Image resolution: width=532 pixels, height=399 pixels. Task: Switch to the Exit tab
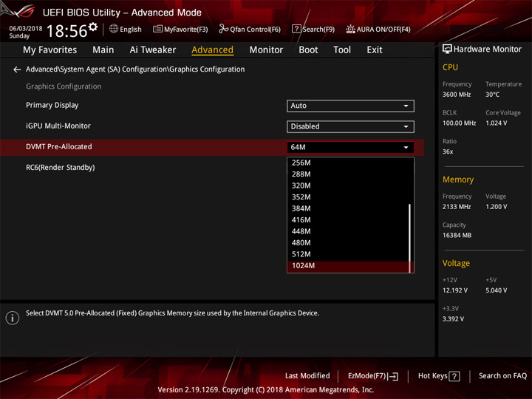point(374,50)
